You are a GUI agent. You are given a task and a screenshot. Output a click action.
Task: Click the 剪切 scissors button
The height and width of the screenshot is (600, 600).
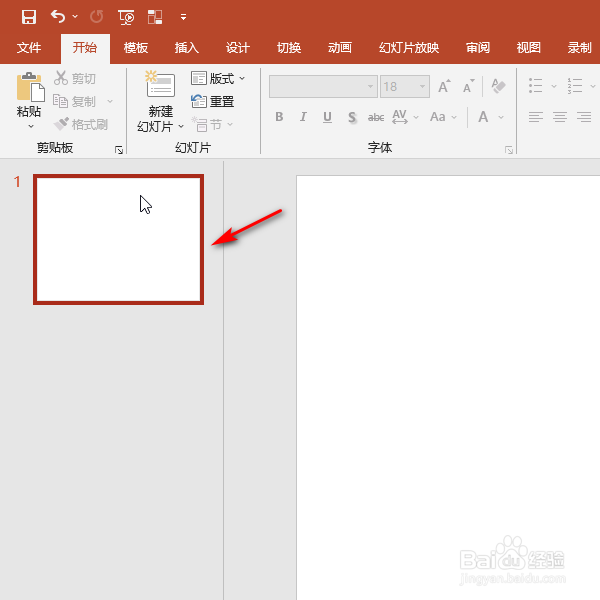click(75, 78)
